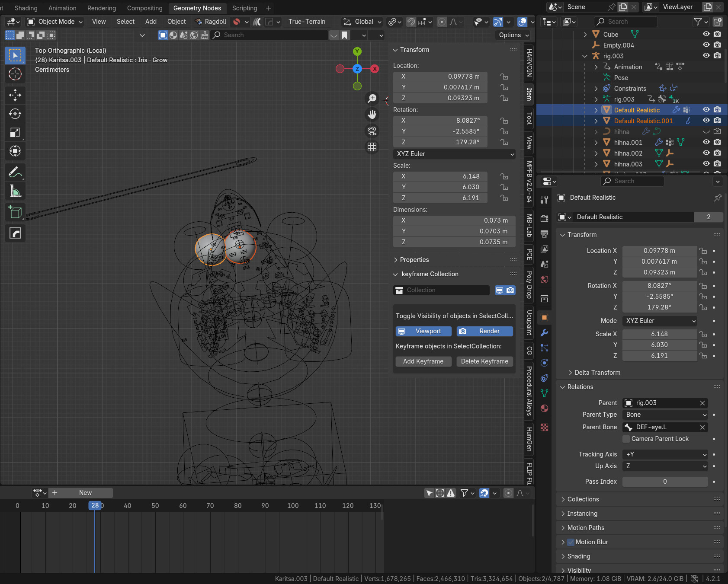Viewport: 728px width, 584px height.
Task: Open Parent Type Bone dropdown
Action: pyautogui.click(x=665, y=415)
